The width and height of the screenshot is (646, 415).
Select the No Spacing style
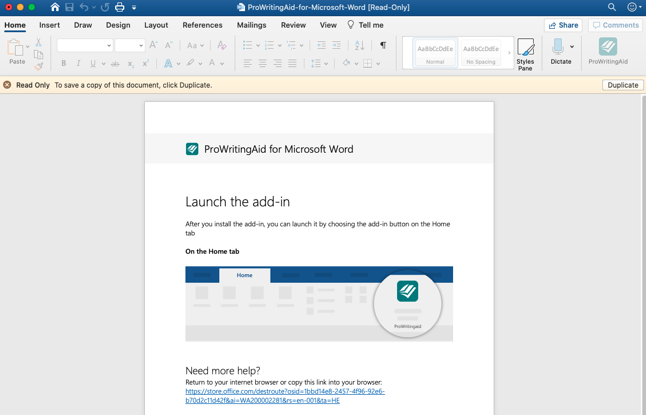[481, 53]
